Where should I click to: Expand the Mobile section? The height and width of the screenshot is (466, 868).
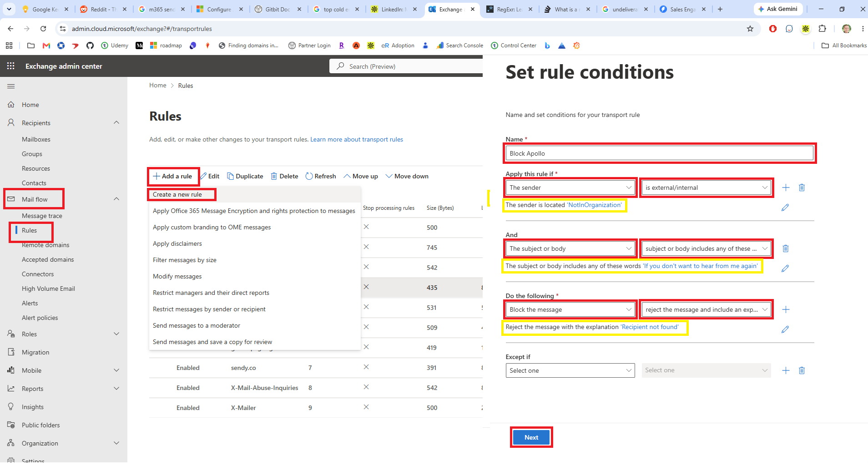coord(116,370)
